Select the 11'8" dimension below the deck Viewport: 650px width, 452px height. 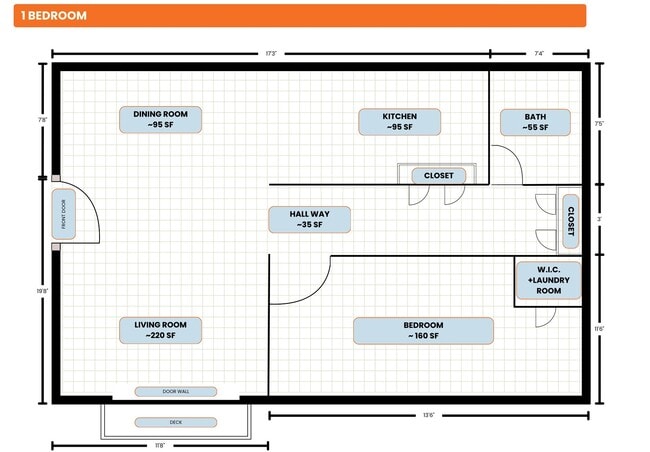(x=160, y=446)
